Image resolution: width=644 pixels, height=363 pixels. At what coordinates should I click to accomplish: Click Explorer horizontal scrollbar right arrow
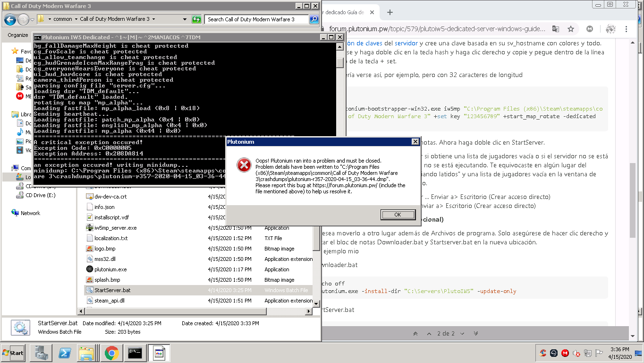point(309,311)
